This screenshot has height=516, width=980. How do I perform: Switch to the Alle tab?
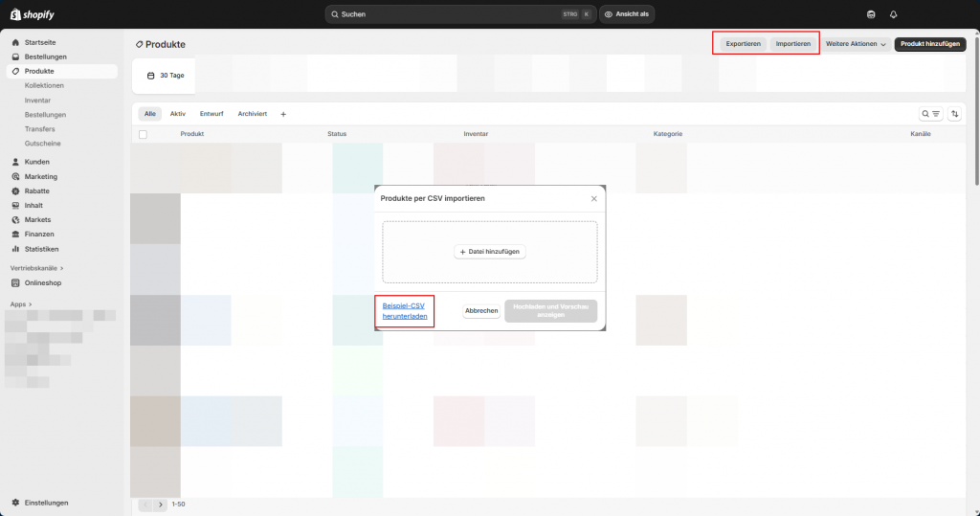pyautogui.click(x=150, y=114)
